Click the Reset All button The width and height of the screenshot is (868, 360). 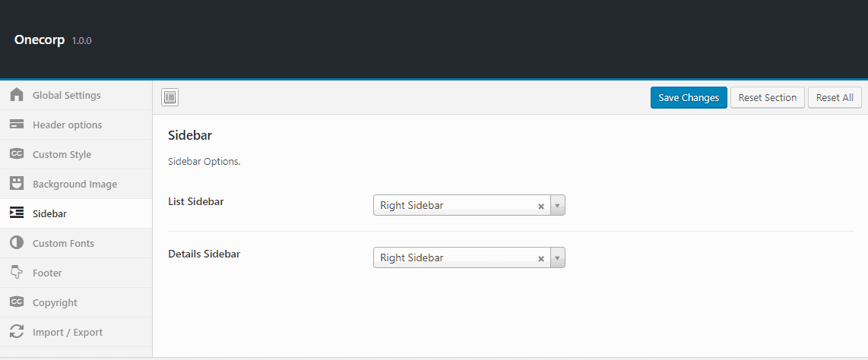click(x=835, y=97)
